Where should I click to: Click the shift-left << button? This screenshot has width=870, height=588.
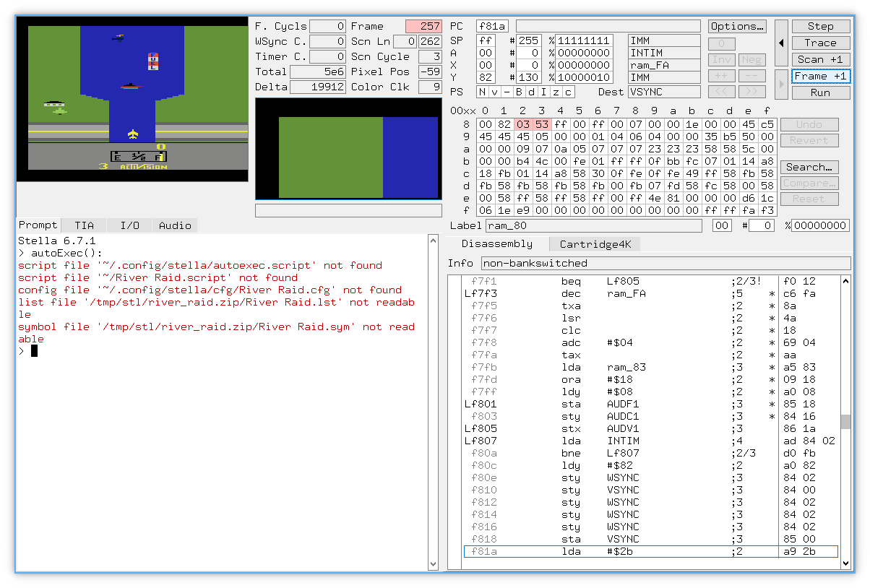pos(722,92)
